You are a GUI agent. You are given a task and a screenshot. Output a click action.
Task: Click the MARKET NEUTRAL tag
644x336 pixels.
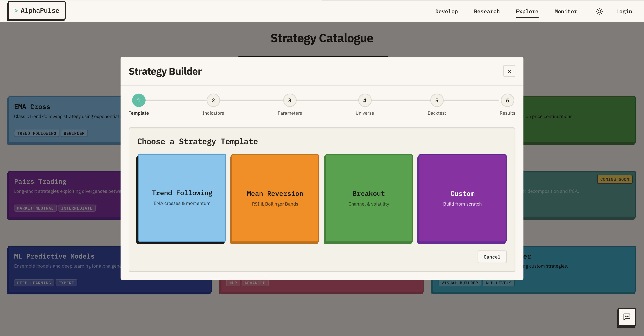(x=35, y=208)
